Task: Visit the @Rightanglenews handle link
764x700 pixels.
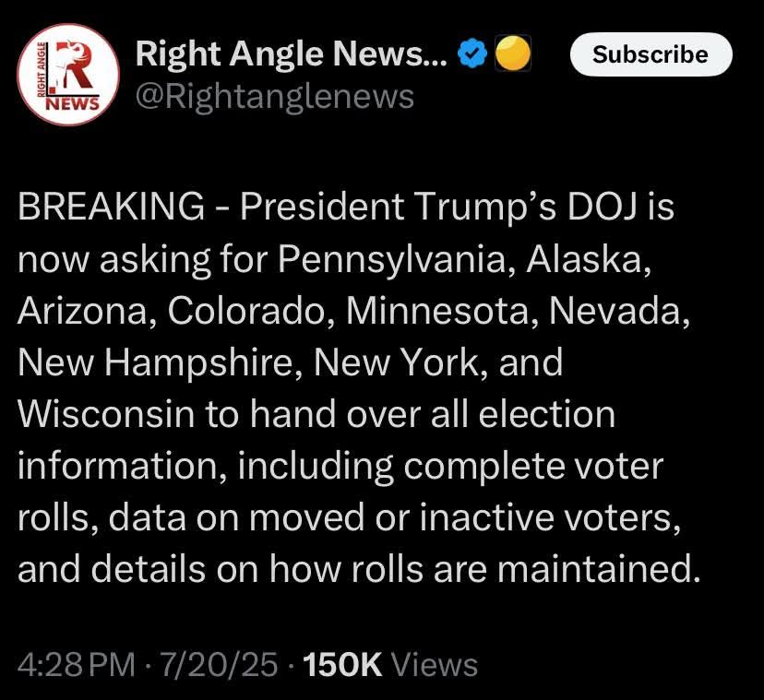Action: click(274, 96)
